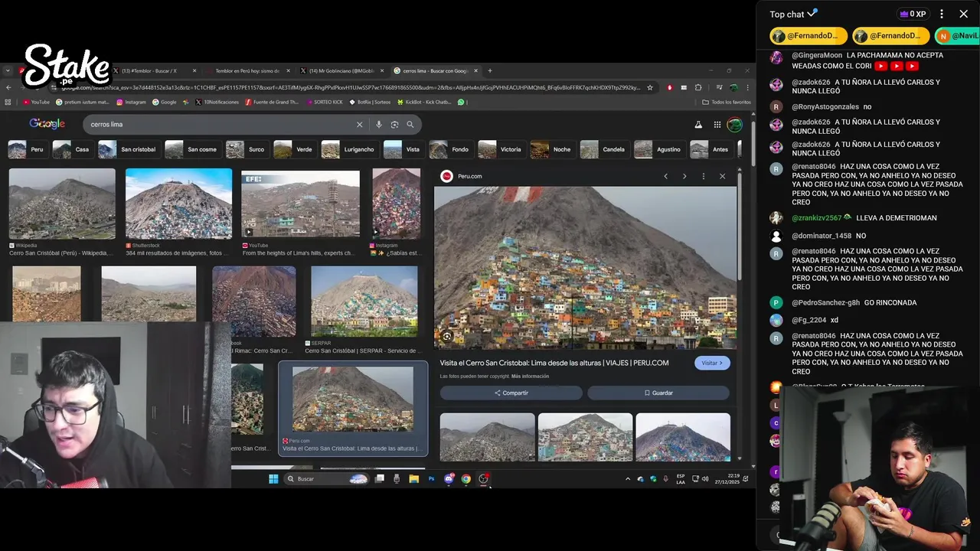Screen dimensions: 980x551
Task: Filter images by the Lurigancho chip
Action: [x=348, y=149]
